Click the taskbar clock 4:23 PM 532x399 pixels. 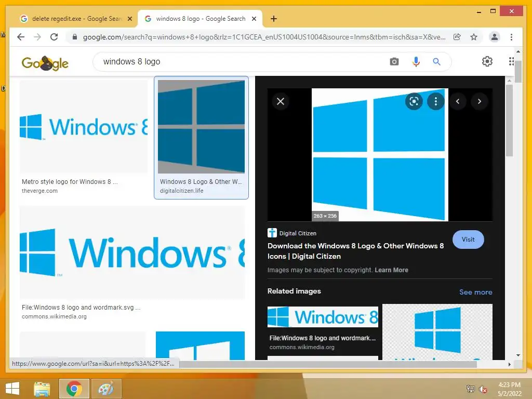509,385
